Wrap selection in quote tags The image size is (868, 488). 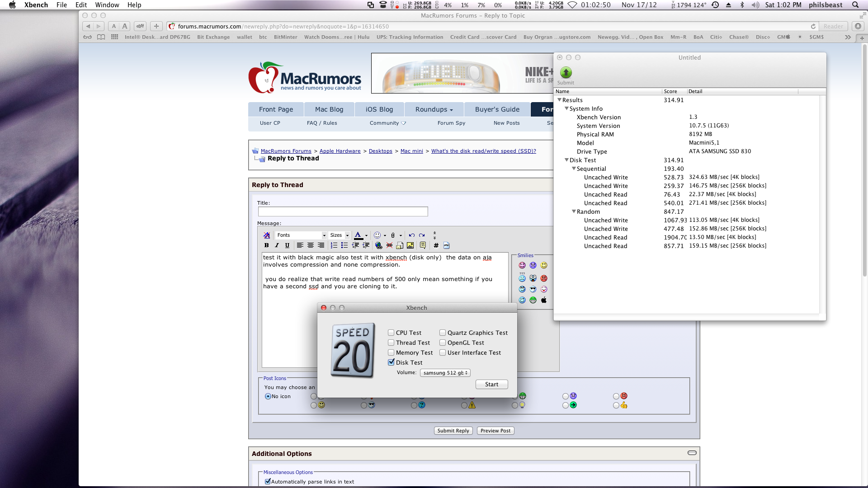click(x=423, y=245)
